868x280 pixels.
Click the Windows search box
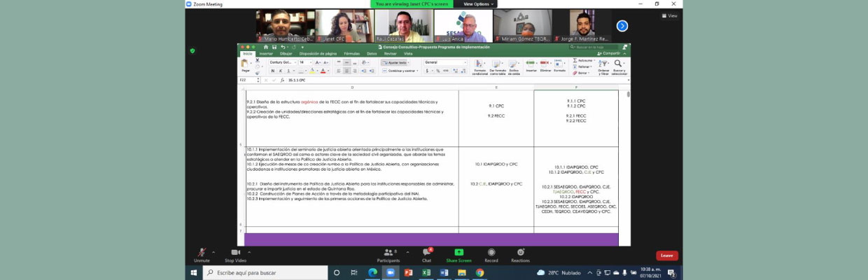click(x=266, y=272)
